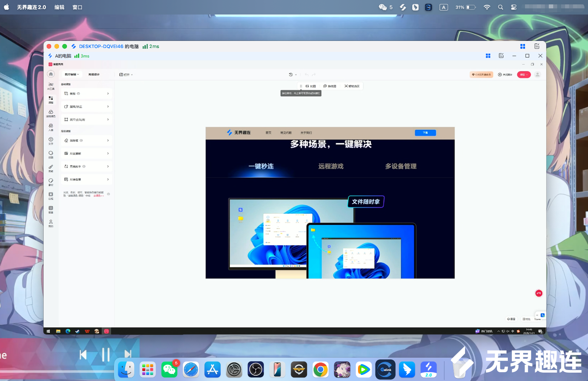588x381 pixels.
Task: Open the 背景 background tool in sidebar
Action: pos(51,209)
